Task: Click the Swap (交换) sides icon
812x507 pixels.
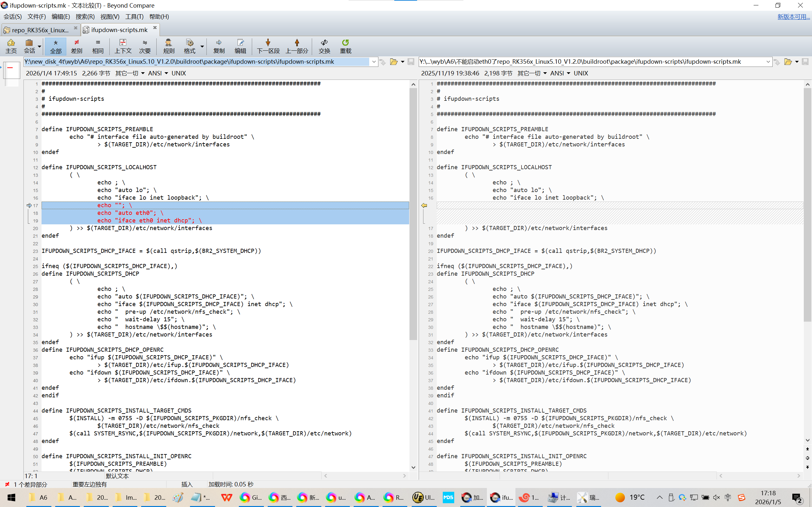Action: point(324,46)
